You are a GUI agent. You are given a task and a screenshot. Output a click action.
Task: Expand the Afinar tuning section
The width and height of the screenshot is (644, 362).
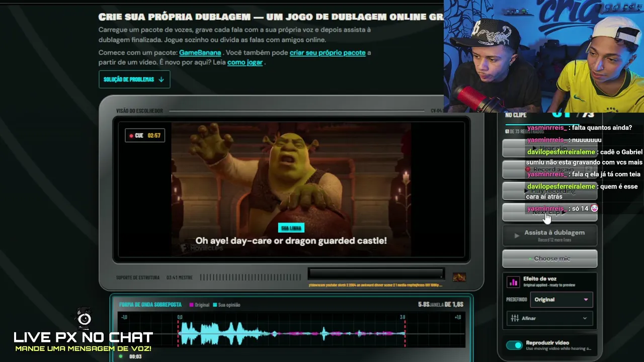[x=549, y=318]
